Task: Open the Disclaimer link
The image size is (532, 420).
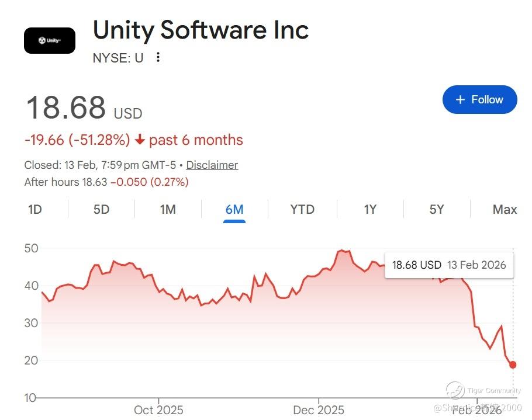Action: click(x=212, y=165)
